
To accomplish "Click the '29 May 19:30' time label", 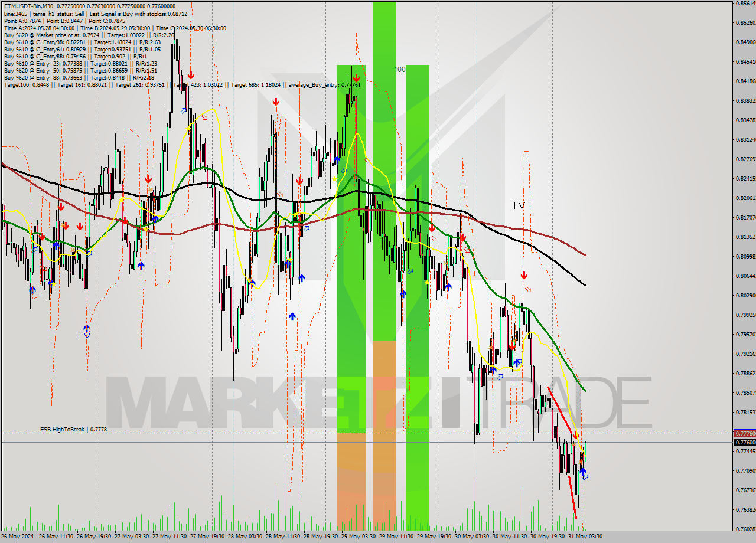I will [x=434, y=537].
